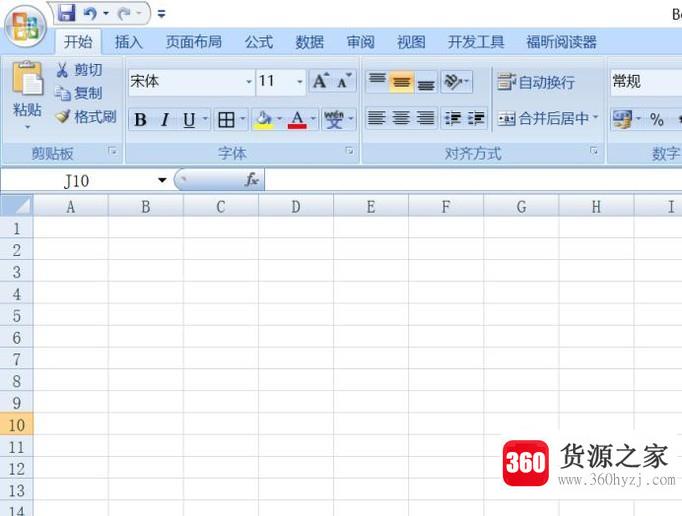682x516 pixels.
Task: Expand the Name Box dropdown arrow
Action: (162, 180)
